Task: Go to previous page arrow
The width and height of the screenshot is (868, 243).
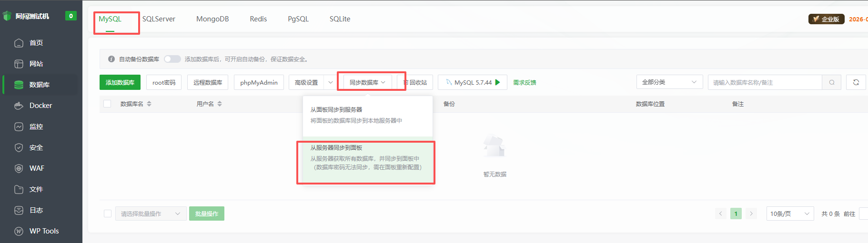Action: pos(721,214)
